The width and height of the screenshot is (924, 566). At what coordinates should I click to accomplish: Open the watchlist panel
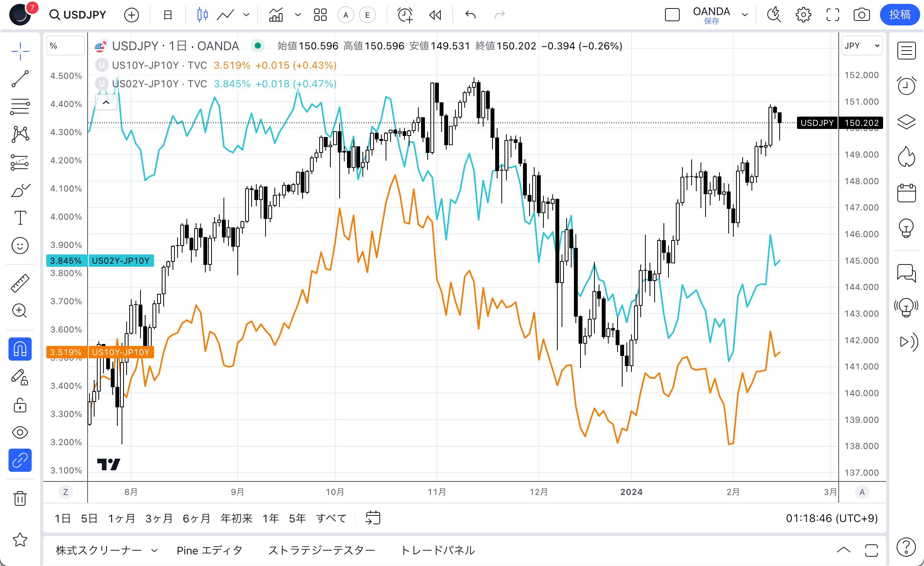click(x=906, y=51)
